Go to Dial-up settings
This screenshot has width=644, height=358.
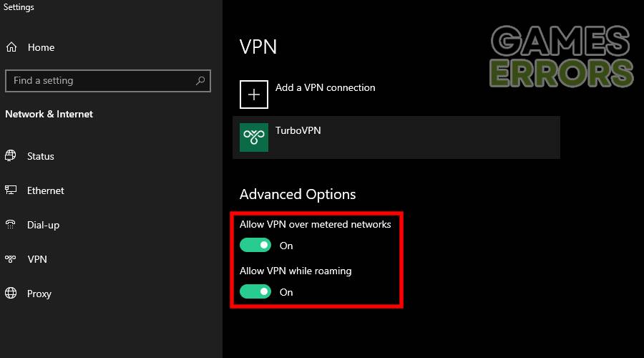coord(43,225)
